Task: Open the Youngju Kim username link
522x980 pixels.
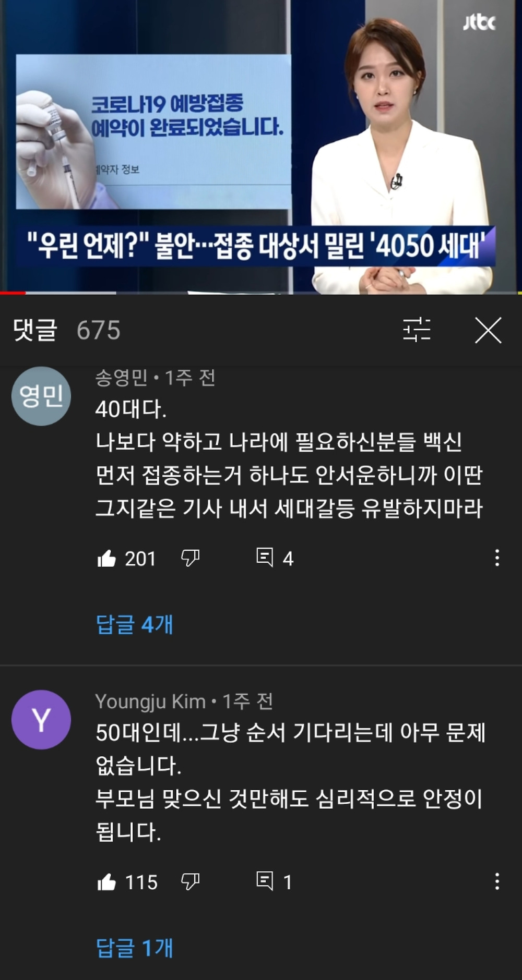Action: click(x=150, y=702)
